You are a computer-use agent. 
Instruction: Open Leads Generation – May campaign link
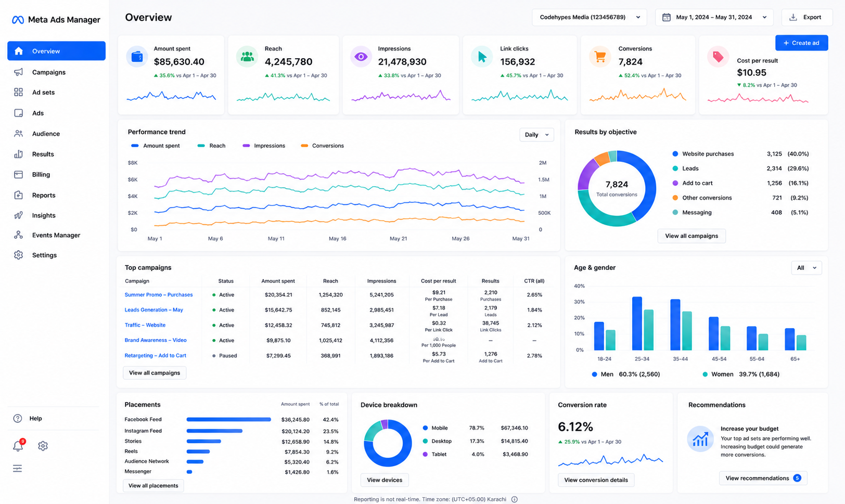point(153,309)
